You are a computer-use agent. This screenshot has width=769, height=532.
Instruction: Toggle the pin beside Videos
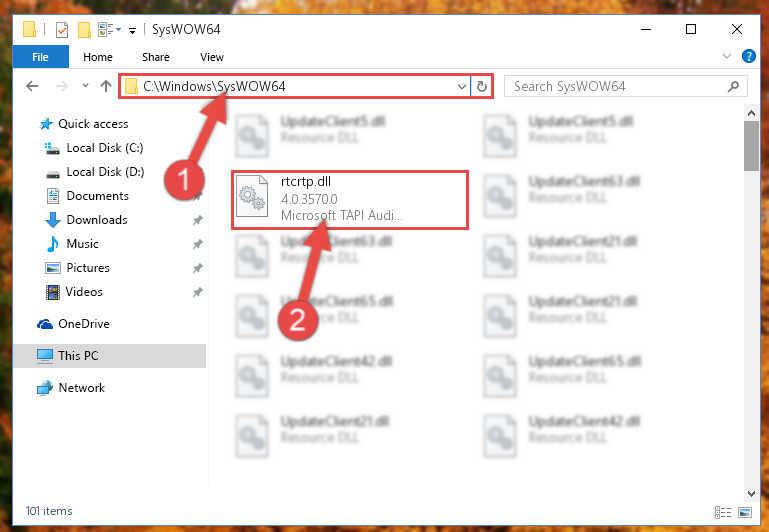(198, 292)
